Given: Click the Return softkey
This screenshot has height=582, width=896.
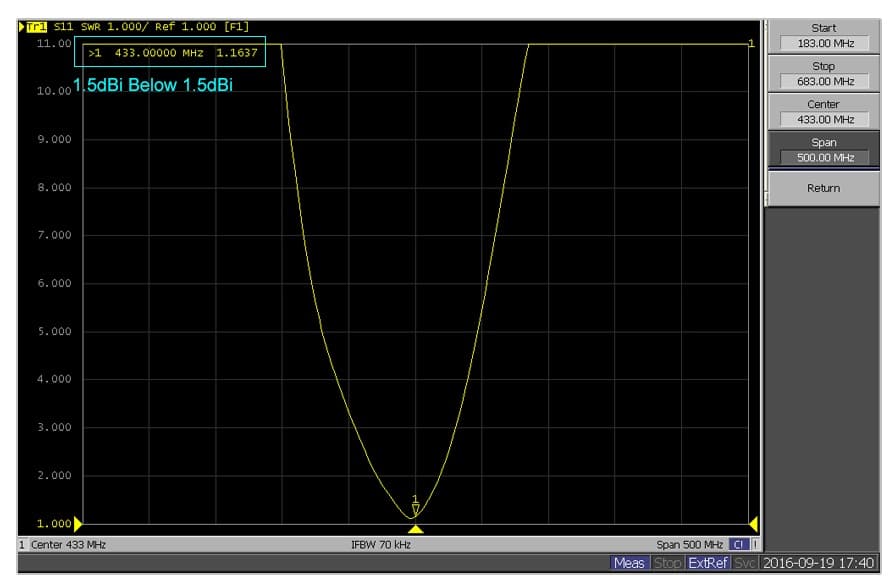Looking at the screenshot, I should 823,188.
